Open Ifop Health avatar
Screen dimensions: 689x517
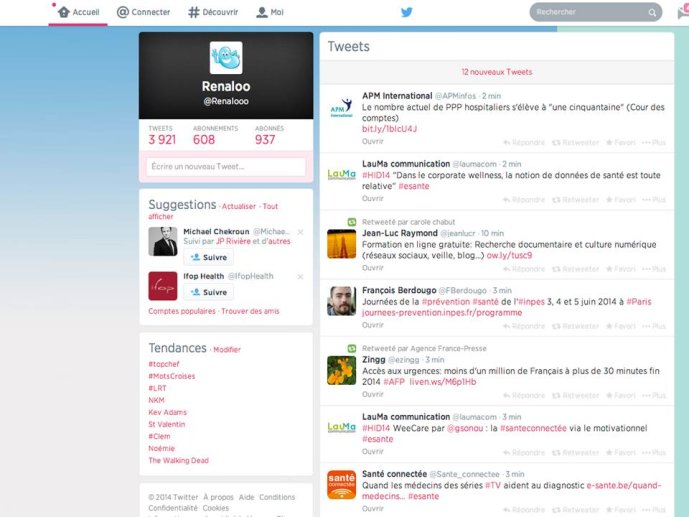click(x=163, y=286)
